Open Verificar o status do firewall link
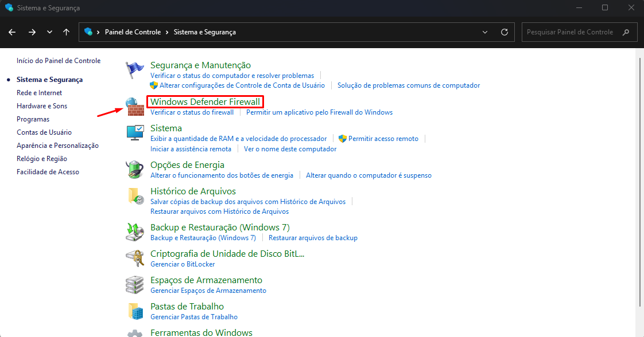 pos(192,112)
